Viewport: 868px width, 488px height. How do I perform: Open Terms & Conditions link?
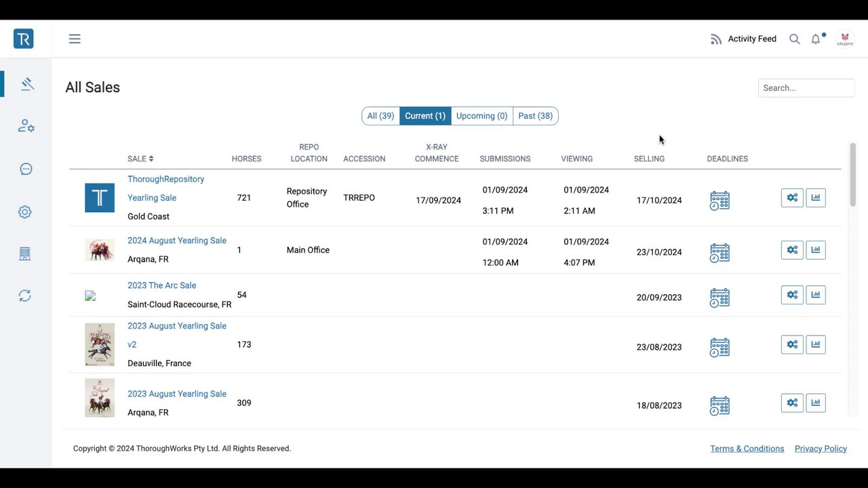(747, 449)
